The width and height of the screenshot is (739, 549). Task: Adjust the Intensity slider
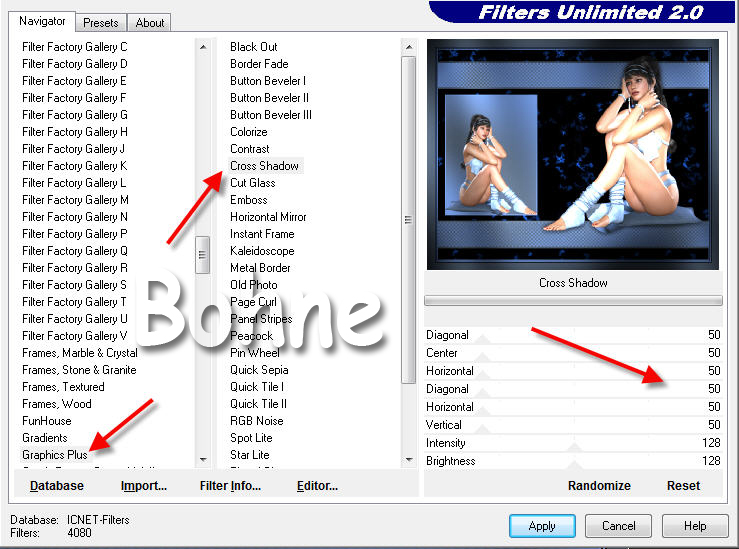tap(573, 444)
